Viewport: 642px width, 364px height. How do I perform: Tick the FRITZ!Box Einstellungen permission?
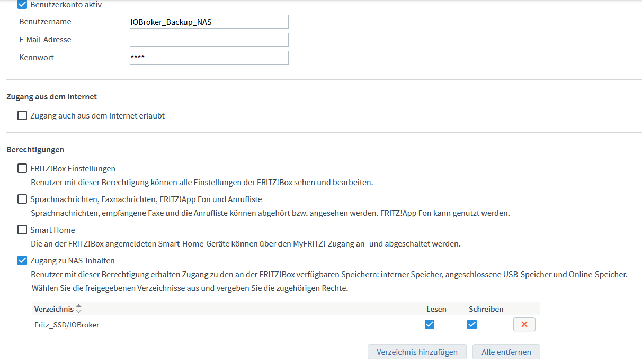[x=22, y=168]
